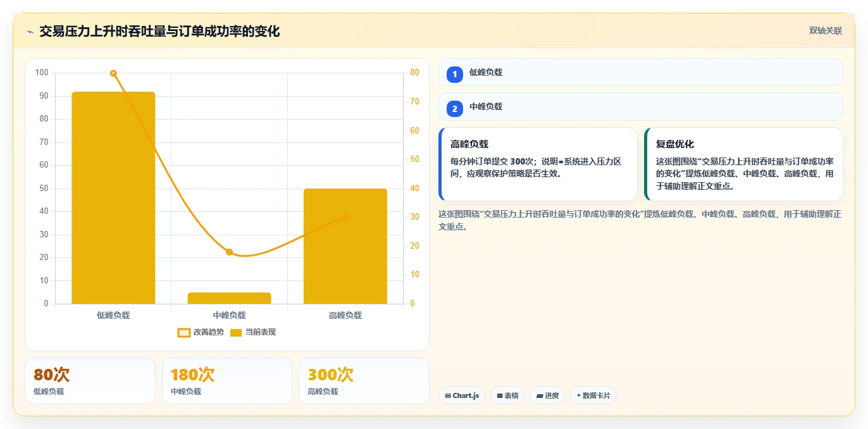Click the line point above 高峰负载
The width and height of the screenshot is (868, 429).
pos(345,217)
